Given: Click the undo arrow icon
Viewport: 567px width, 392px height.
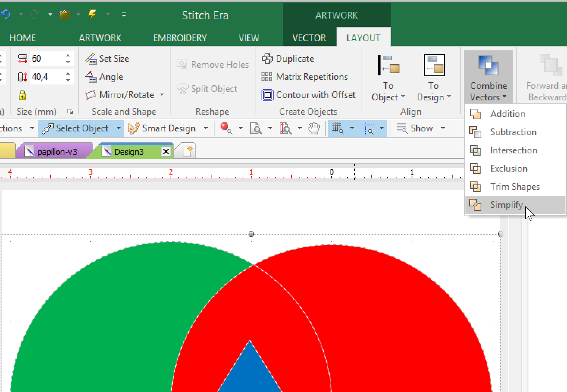Looking at the screenshot, I should [x=5, y=15].
